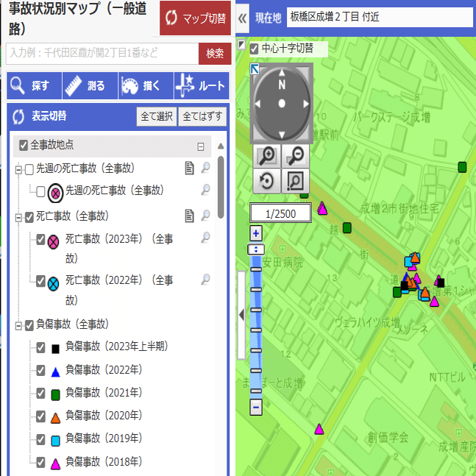Click the layer list scrollbar thumb
The image size is (476, 476).
221,187
